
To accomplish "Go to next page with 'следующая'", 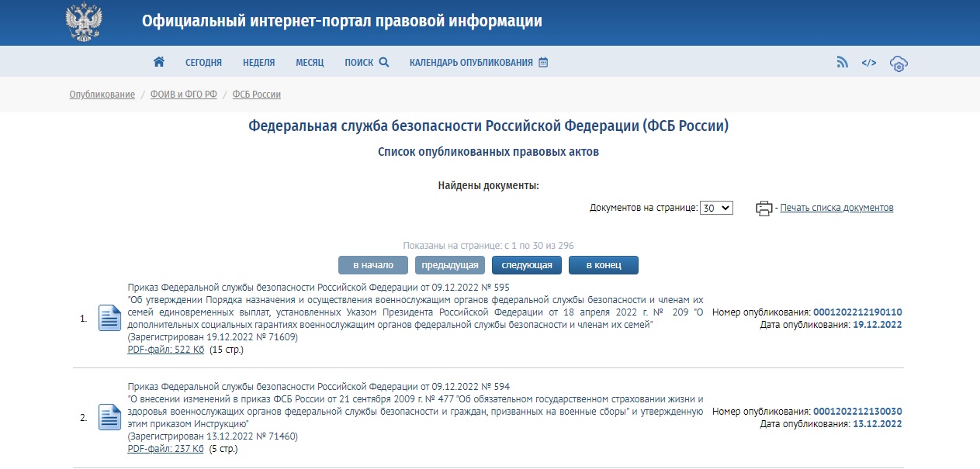I will (527, 265).
